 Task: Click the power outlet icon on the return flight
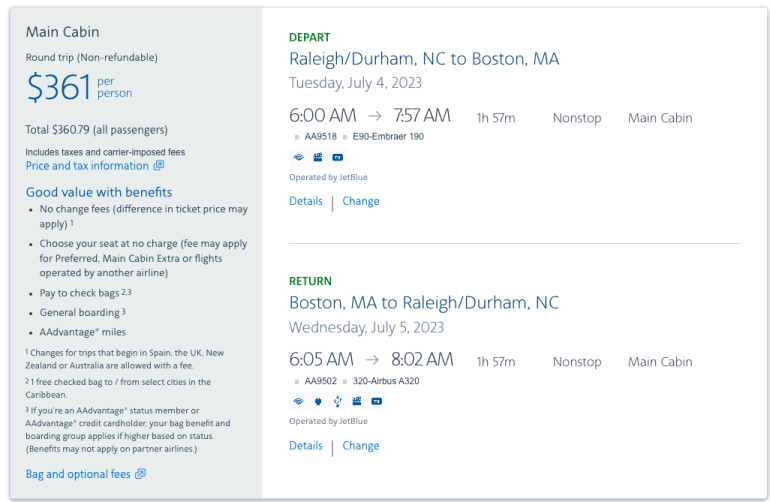[318, 402]
